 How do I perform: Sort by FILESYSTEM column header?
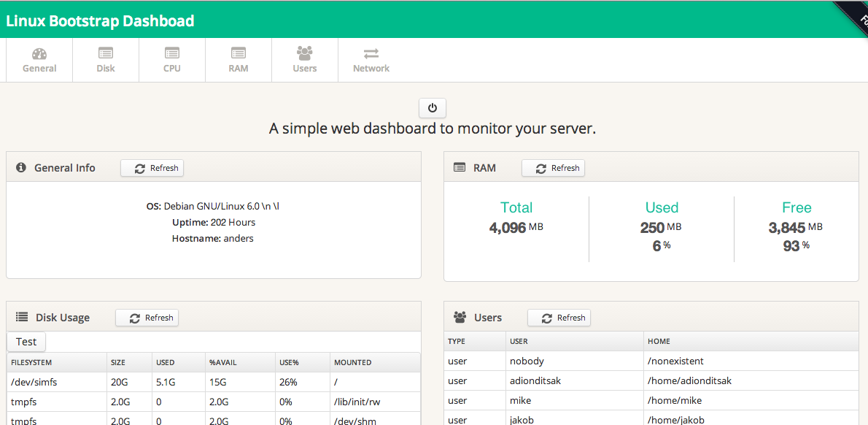56,362
